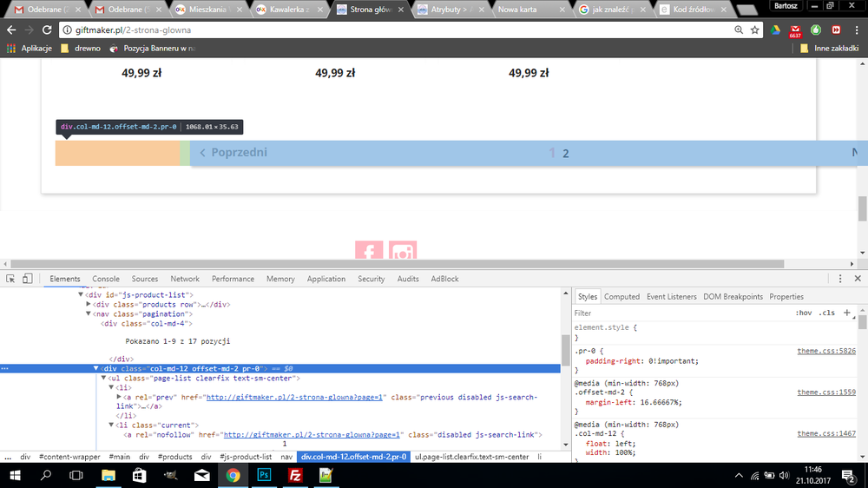This screenshot has height=488, width=868.
Task: Activate DevTools element inspector tool
Action: pyautogui.click(x=10, y=279)
